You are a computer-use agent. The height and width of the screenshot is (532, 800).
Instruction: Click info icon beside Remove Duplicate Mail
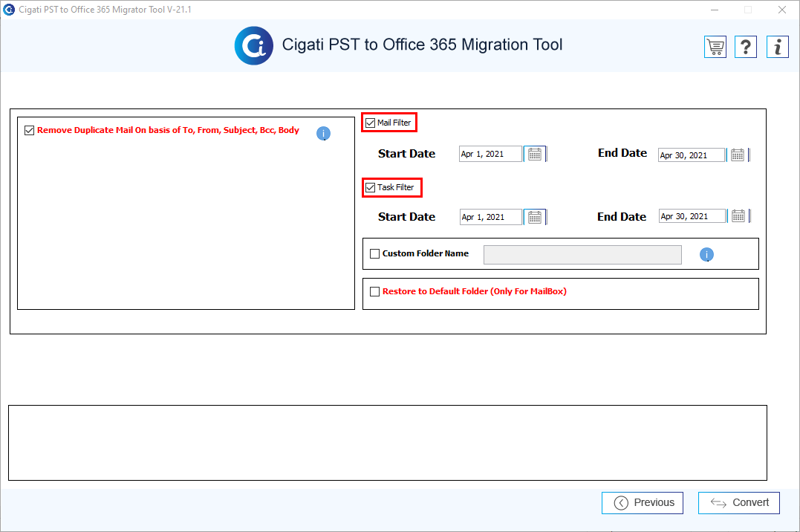(323, 133)
